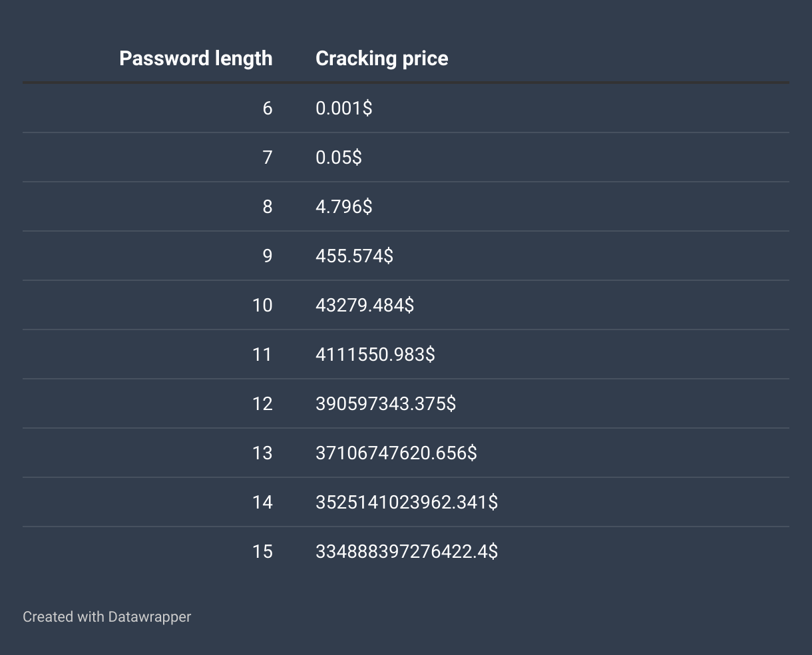Select the password length 13 cell
This screenshot has width=812, height=655.
pos(262,453)
